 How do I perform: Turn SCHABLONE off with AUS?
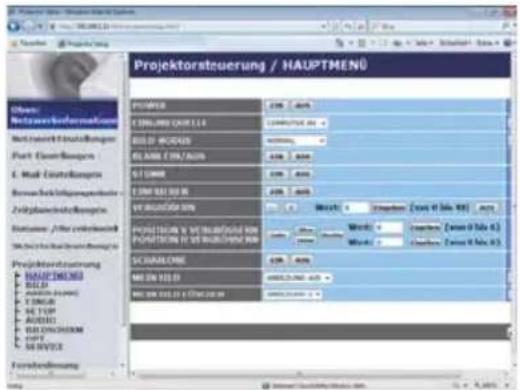pyautogui.click(x=302, y=260)
